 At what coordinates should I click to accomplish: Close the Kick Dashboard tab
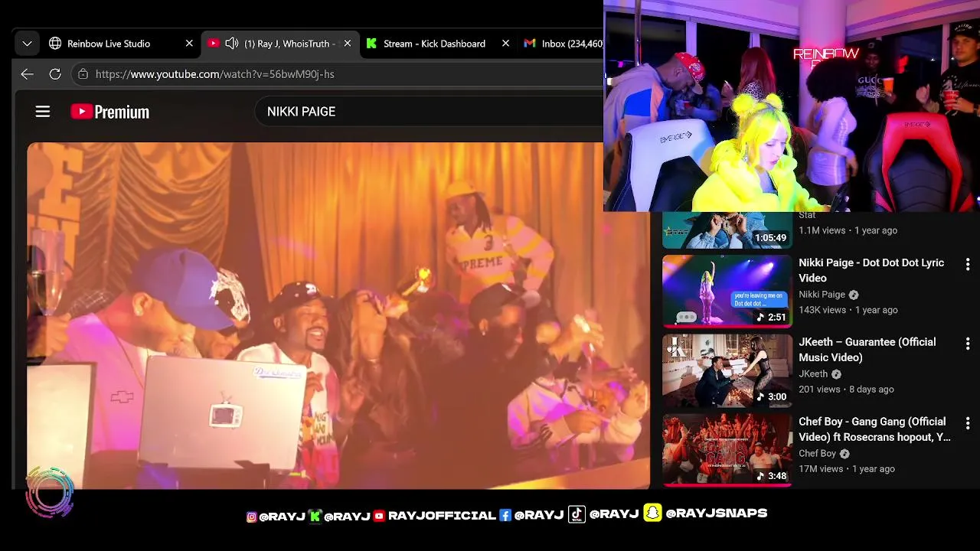505,44
